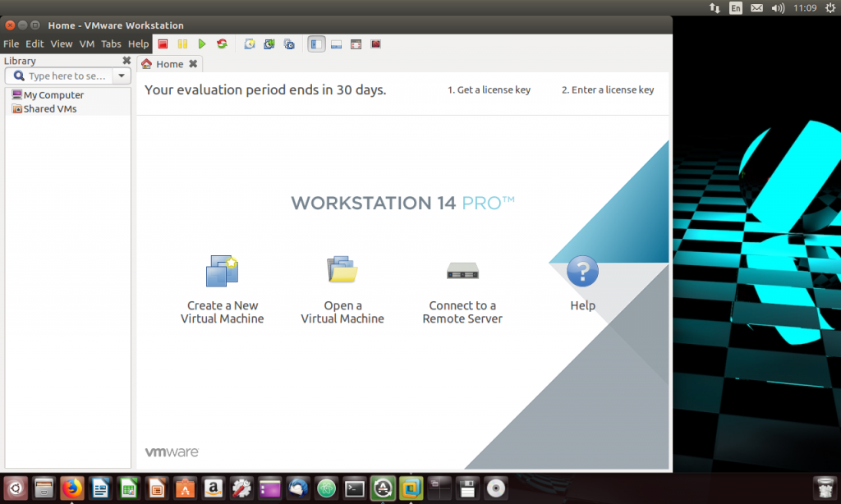The width and height of the screenshot is (841, 504).
Task: Toggle the thumbnail bar view button
Action: [337, 44]
